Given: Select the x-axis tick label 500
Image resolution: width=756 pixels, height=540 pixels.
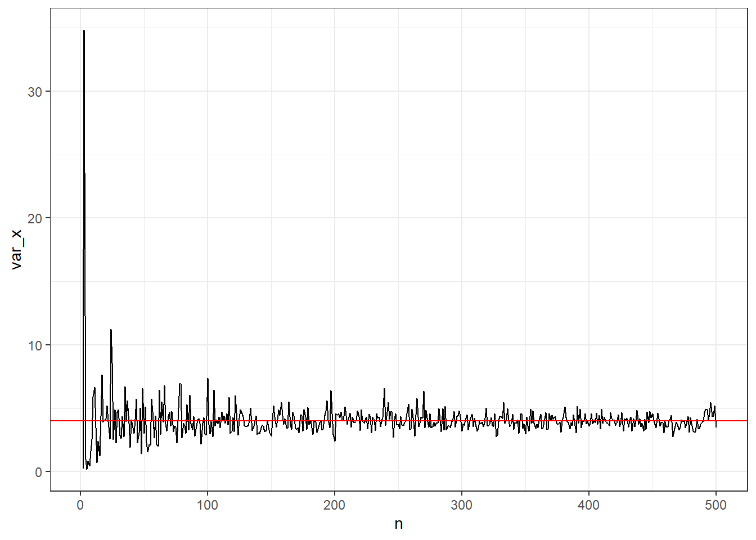Looking at the screenshot, I should (x=715, y=505).
